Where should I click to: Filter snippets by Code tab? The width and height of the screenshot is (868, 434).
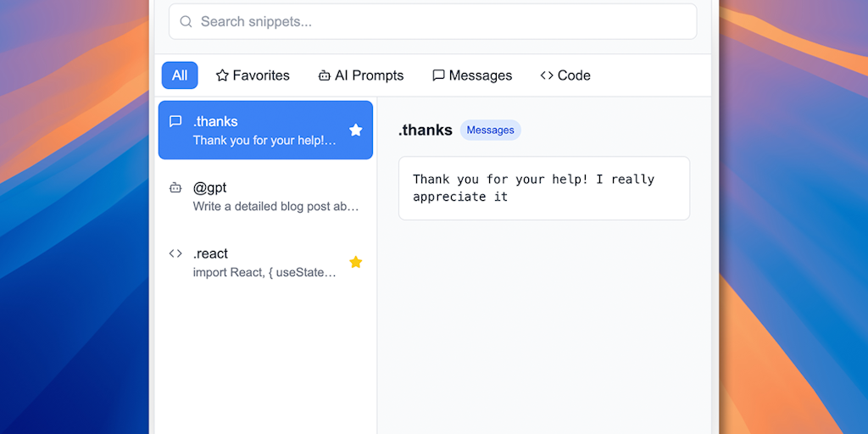click(x=565, y=75)
